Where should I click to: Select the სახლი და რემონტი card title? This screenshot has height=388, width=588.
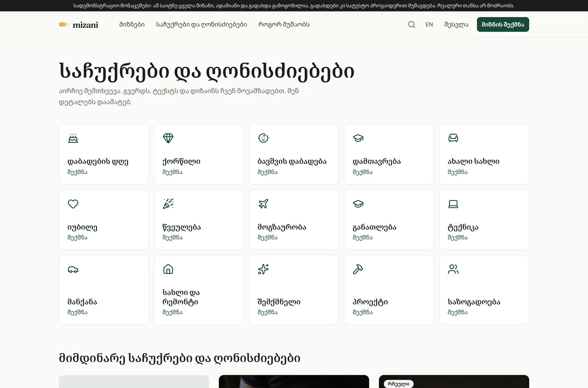coord(181,297)
